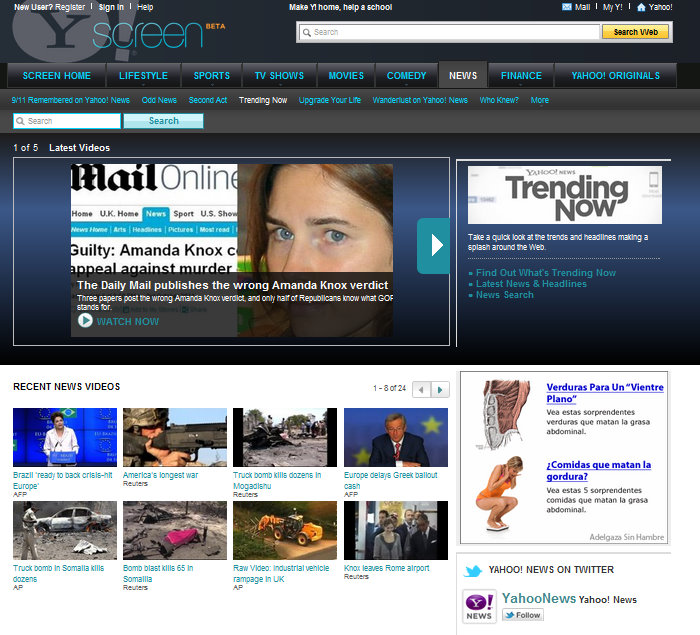This screenshot has height=635, width=700.
Task: Open the Lifestyle tab
Action: [x=143, y=75]
